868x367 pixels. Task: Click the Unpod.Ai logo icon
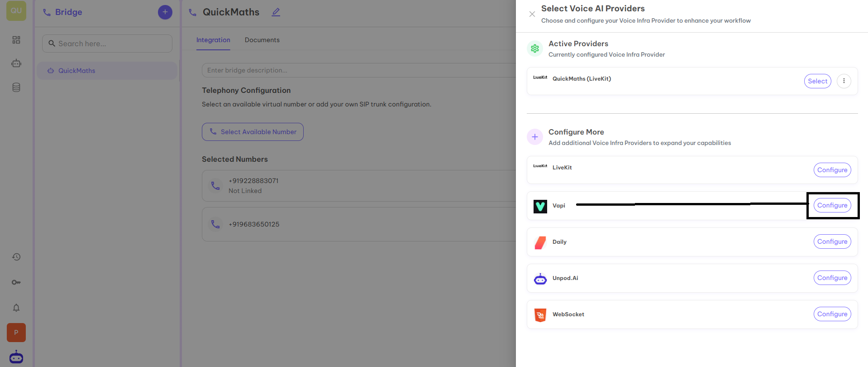pos(540,279)
